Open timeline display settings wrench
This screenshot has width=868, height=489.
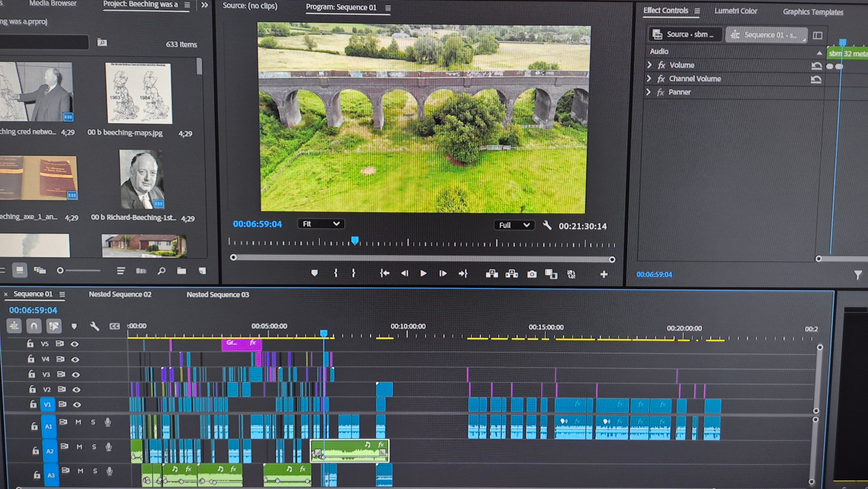(94, 326)
